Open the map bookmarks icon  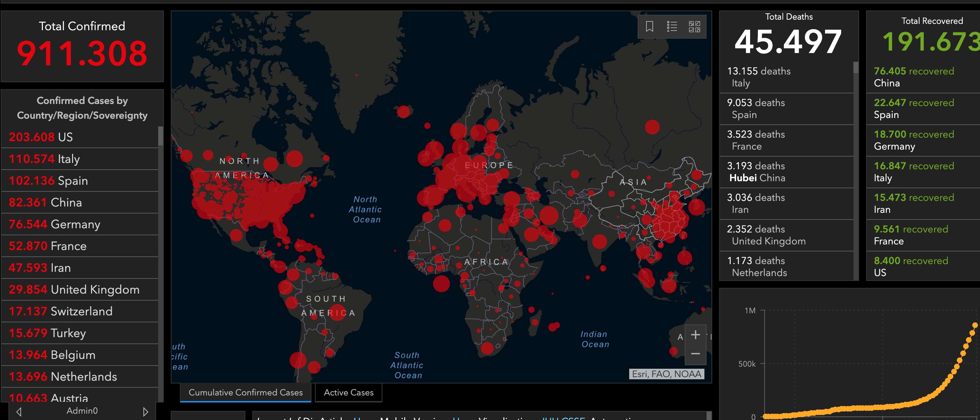(649, 27)
